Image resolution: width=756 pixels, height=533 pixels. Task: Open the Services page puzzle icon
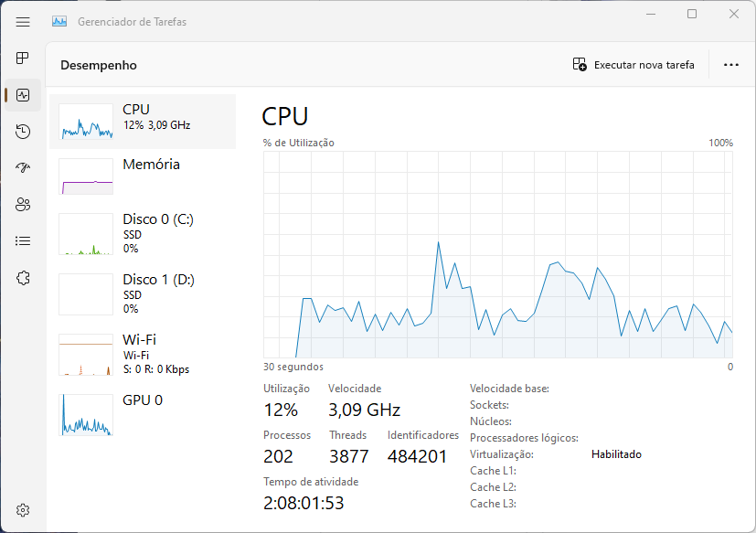[23, 278]
